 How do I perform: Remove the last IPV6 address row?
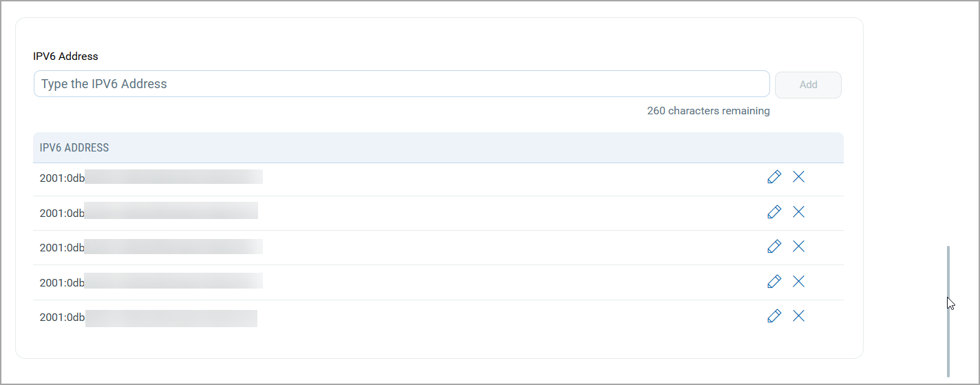tap(798, 316)
